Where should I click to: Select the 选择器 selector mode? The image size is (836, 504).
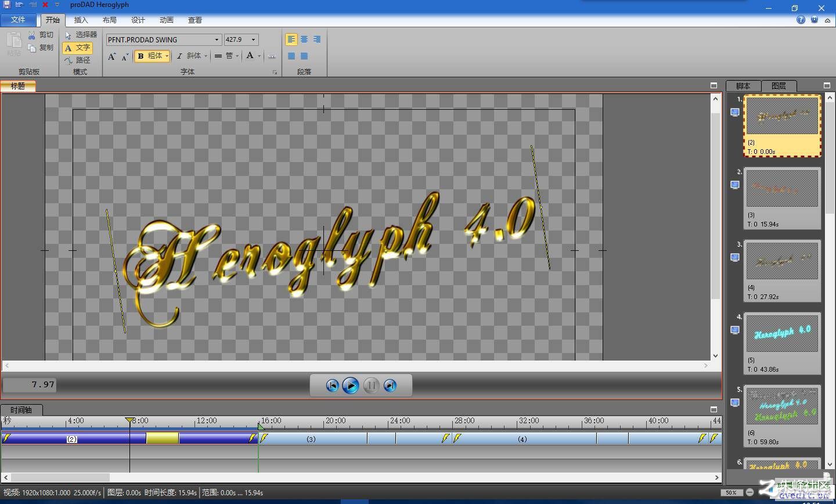click(81, 35)
